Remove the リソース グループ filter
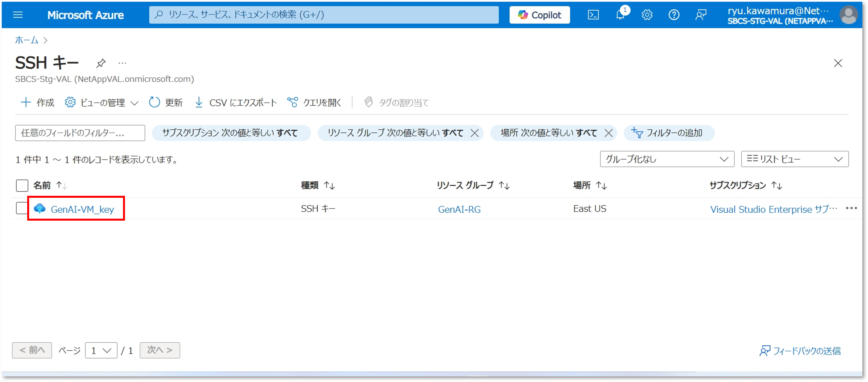Screen dimensions: 868x382 (x=474, y=133)
